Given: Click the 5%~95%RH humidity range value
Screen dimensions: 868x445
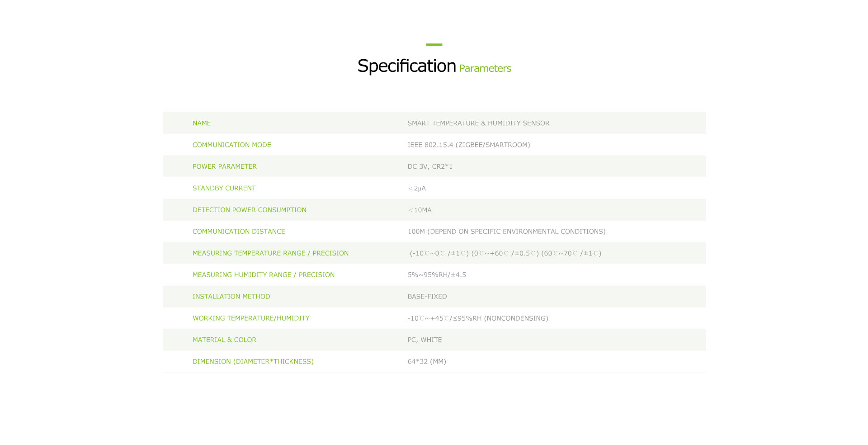Looking at the screenshot, I should [437, 275].
